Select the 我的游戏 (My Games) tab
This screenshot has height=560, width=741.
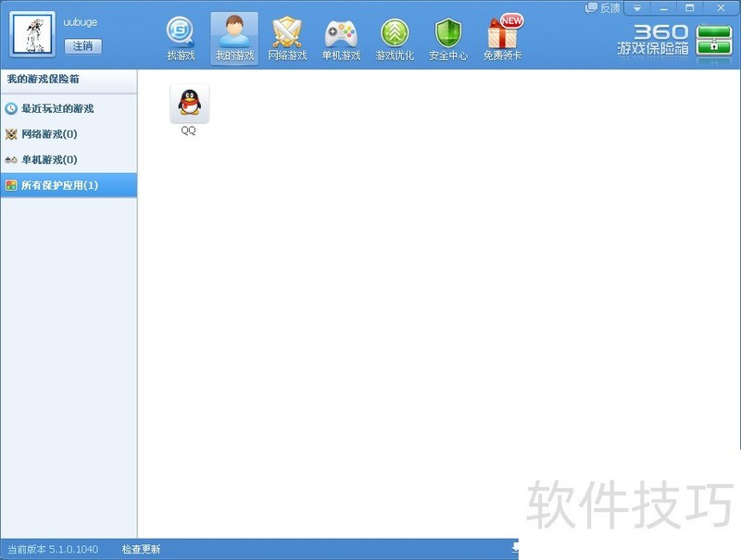[x=234, y=39]
